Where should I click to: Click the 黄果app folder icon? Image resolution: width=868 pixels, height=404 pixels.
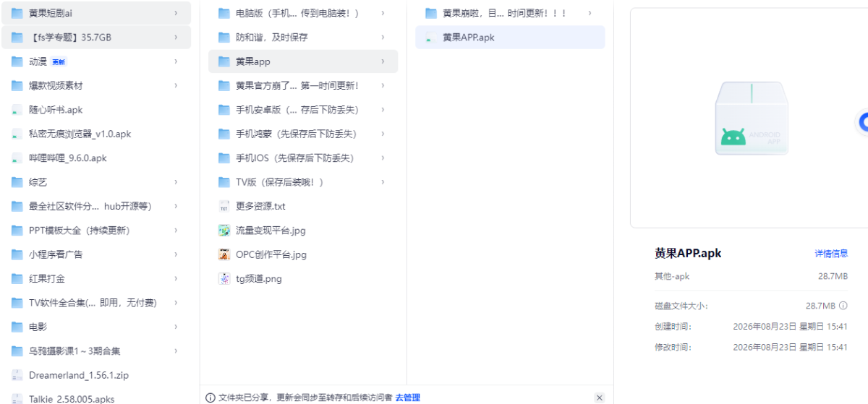click(224, 61)
